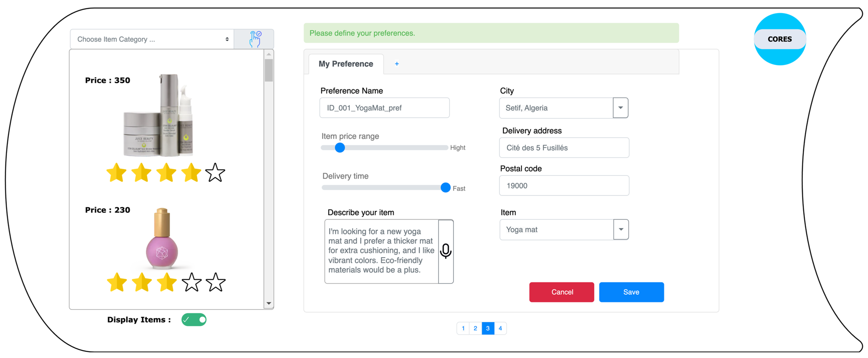Click the microphone voice input icon
868x358 pixels.
(x=445, y=251)
